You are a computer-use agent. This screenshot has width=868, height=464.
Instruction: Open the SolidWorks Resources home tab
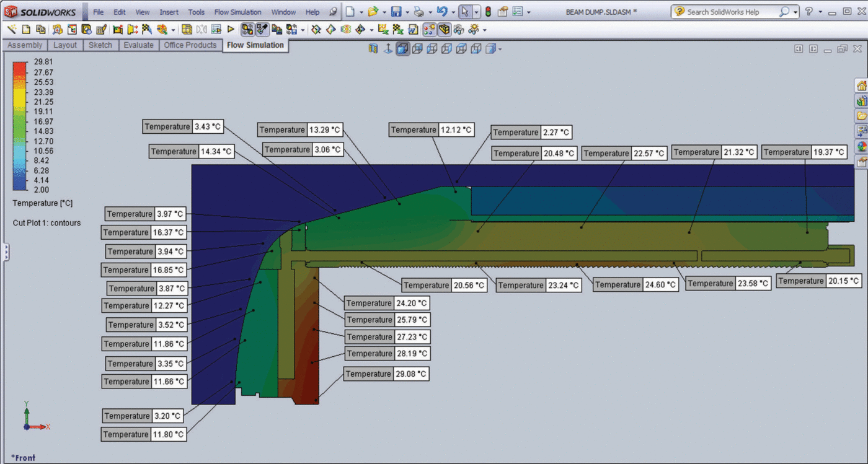(x=861, y=85)
